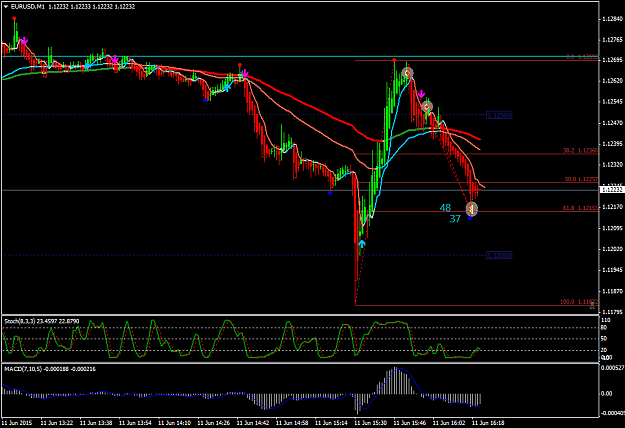The width and height of the screenshot is (625, 428).
Task: Click the MACD scale value 0.000527
Action: [612, 368]
